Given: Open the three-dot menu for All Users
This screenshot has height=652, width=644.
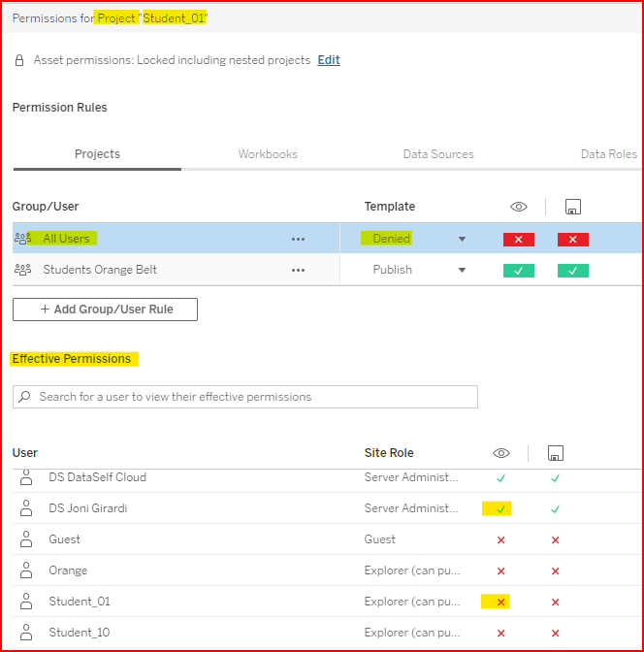Looking at the screenshot, I should (x=299, y=239).
